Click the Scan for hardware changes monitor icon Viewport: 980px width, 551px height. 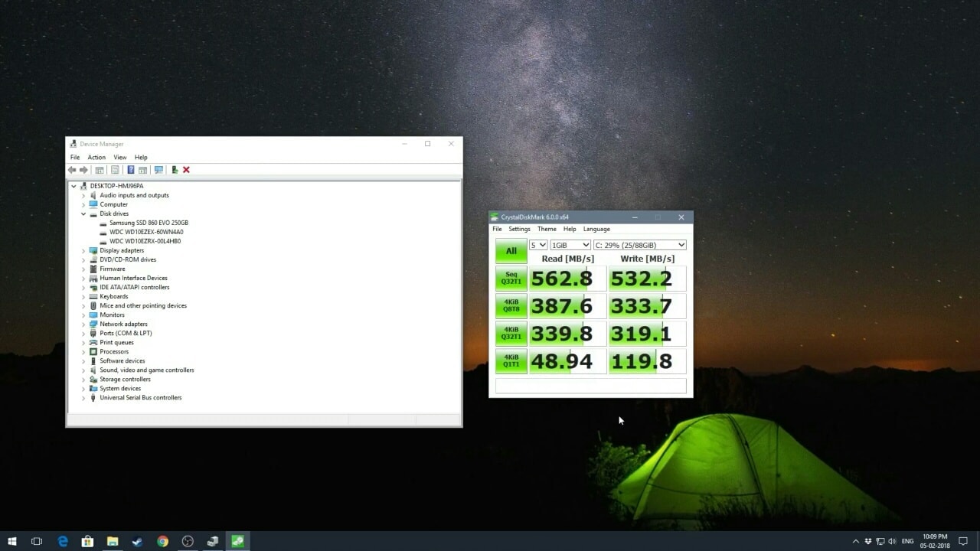point(158,170)
